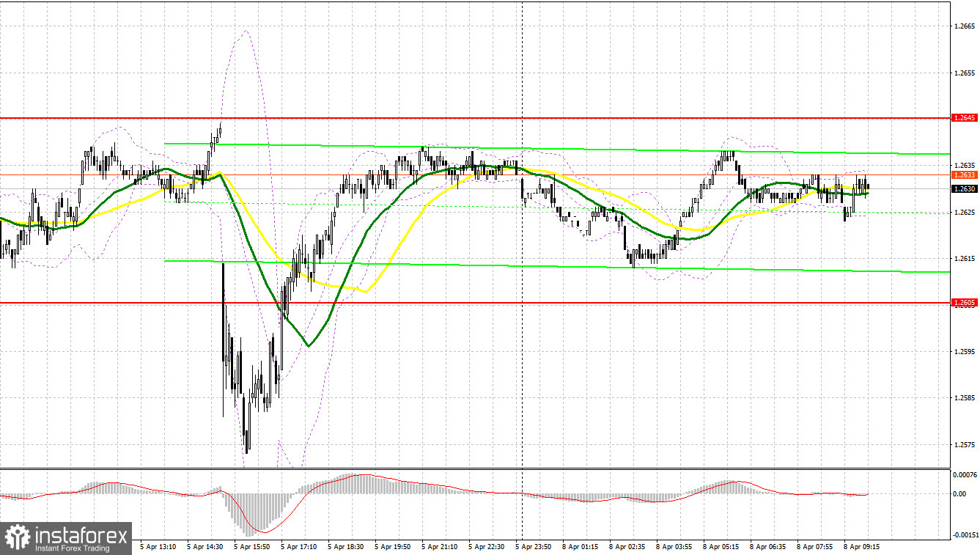
Task: Click the 5 Apr 22:30 time label
Action: (487, 546)
